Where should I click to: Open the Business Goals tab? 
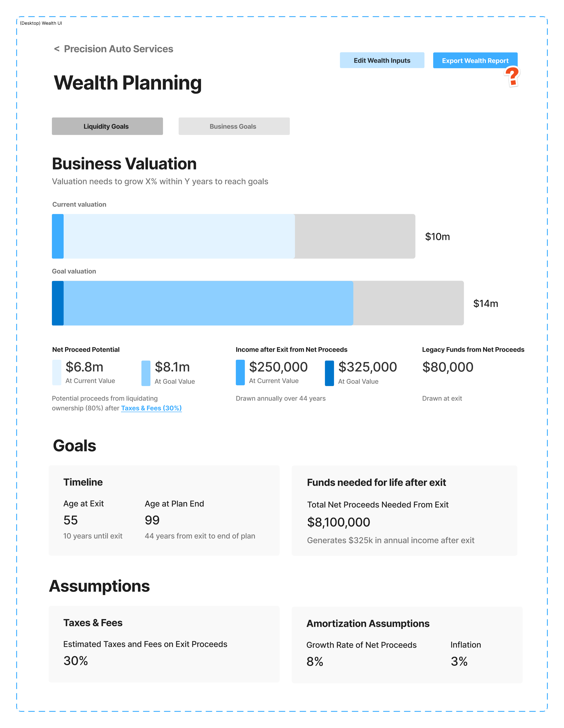234,126
